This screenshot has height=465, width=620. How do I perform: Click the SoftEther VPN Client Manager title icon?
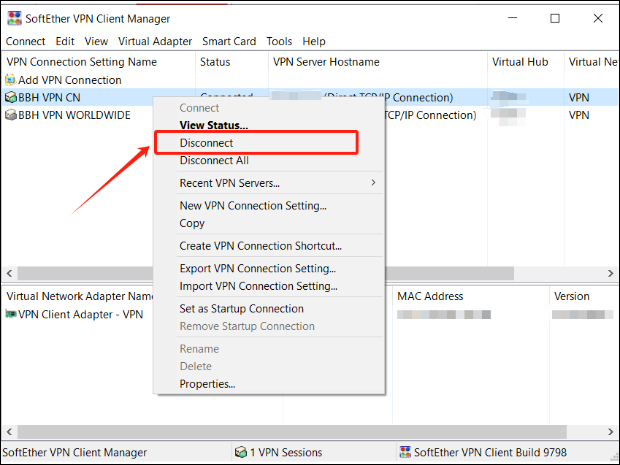pyautogui.click(x=14, y=18)
